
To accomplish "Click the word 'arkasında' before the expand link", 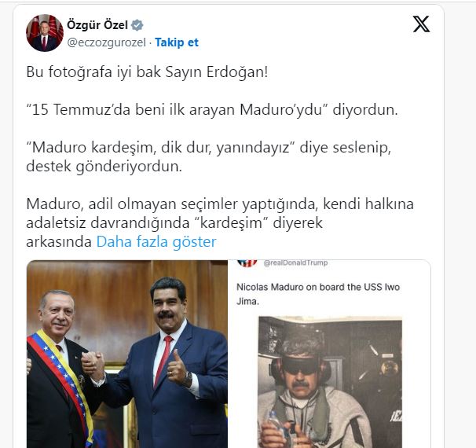I will (x=59, y=242).
